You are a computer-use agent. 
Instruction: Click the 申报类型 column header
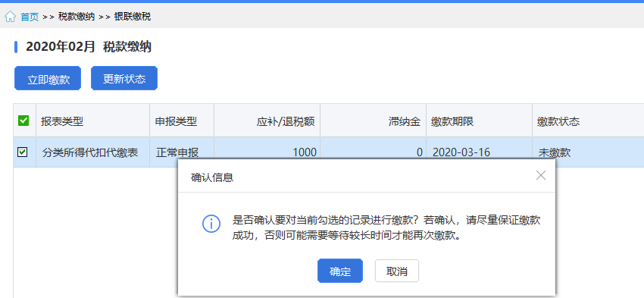(x=182, y=121)
